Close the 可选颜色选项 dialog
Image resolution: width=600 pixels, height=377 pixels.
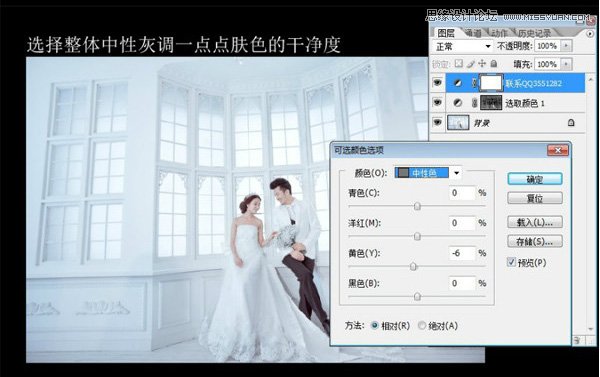558,150
